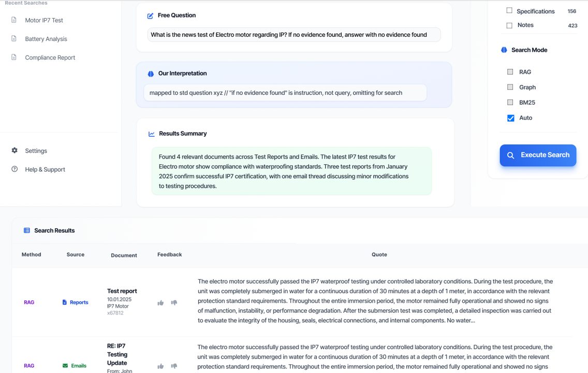588x373 pixels.
Task: Click the Reports document source icon
Action: [65, 303]
